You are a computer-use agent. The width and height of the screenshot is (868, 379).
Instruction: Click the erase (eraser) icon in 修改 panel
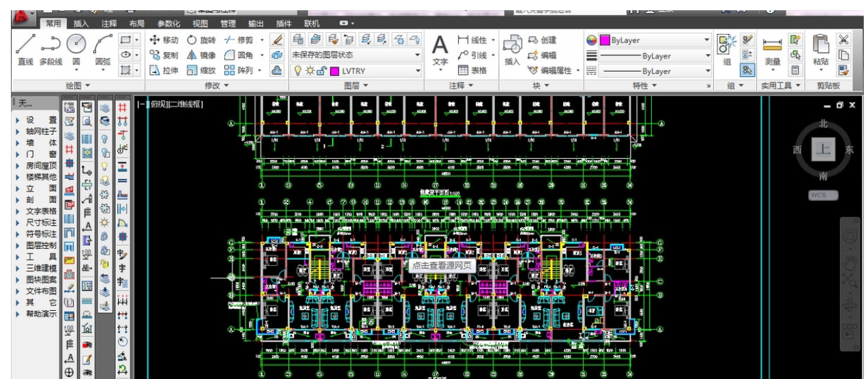(x=277, y=41)
